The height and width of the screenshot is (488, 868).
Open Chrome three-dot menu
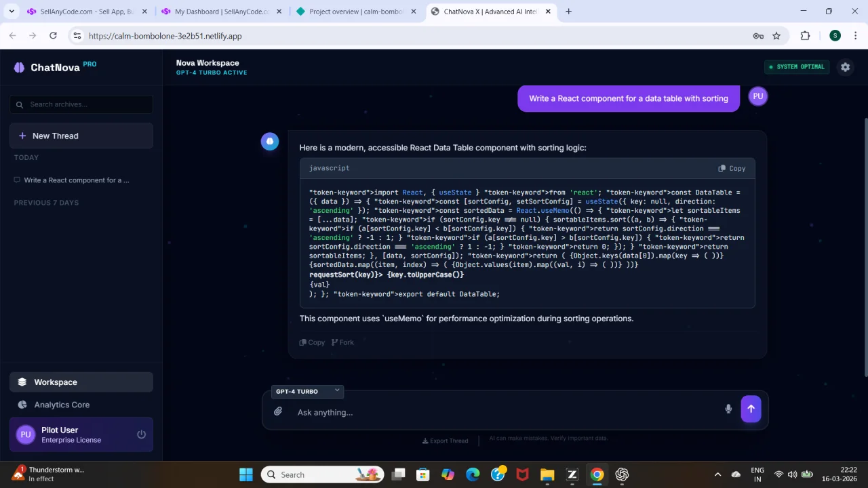point(856,36)
